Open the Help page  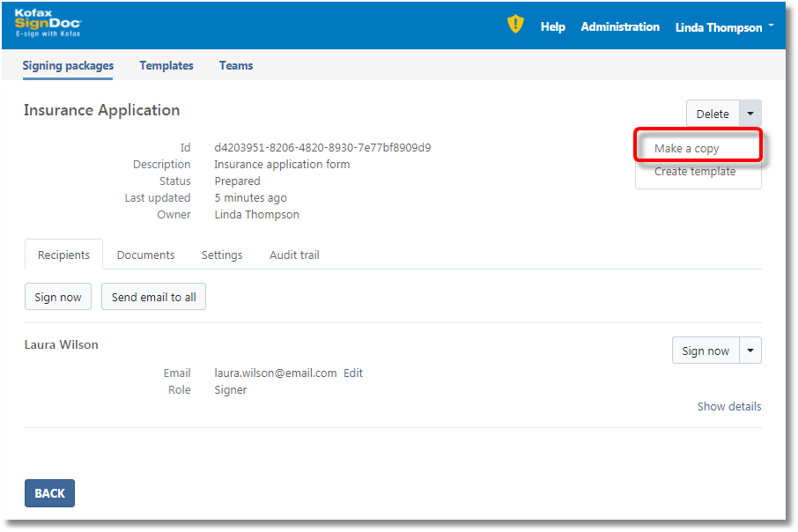pos(552,27)
